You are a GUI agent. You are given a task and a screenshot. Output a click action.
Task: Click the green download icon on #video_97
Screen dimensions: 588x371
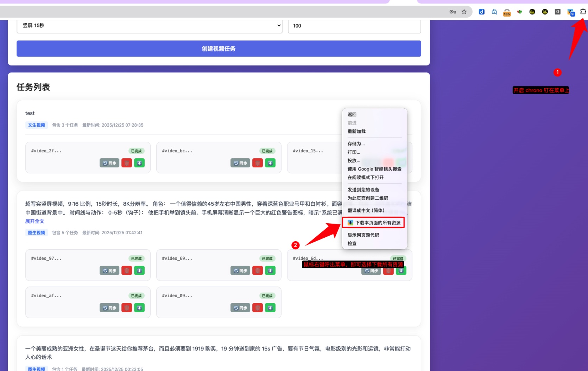(x=139, y=271)
